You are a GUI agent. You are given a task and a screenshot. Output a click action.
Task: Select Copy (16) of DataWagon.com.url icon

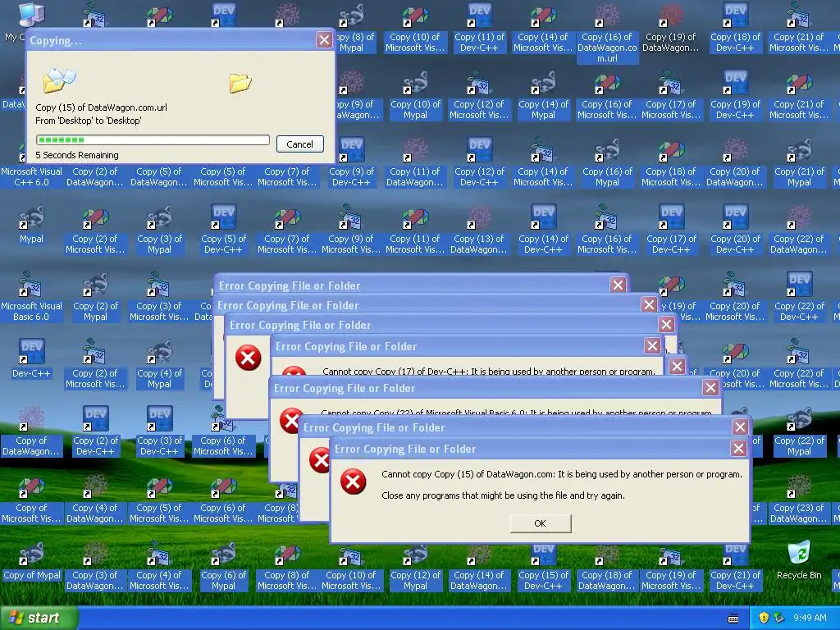[607, 34]
